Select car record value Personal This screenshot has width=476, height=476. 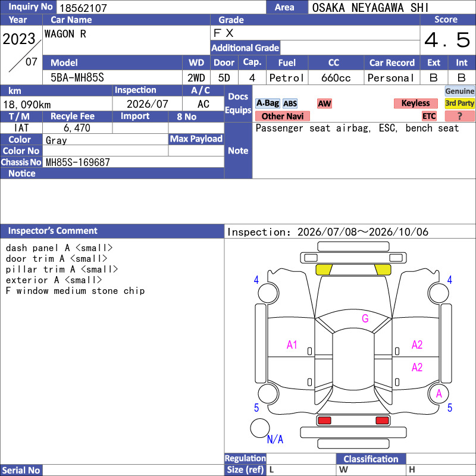point(391,78)
